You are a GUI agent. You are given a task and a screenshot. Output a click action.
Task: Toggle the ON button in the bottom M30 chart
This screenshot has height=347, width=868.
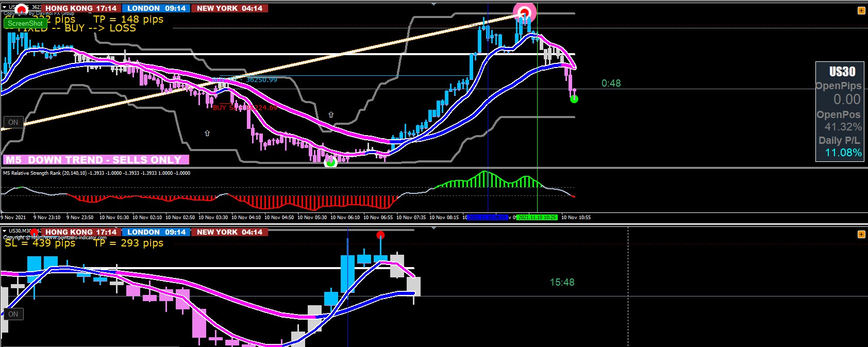pyautogui.click(x=13, y=314)
